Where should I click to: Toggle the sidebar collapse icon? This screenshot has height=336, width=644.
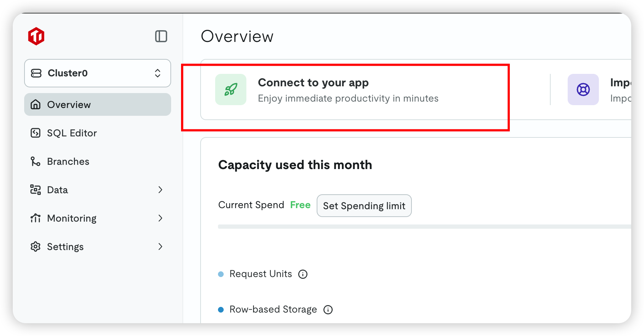tap(161, 36)
